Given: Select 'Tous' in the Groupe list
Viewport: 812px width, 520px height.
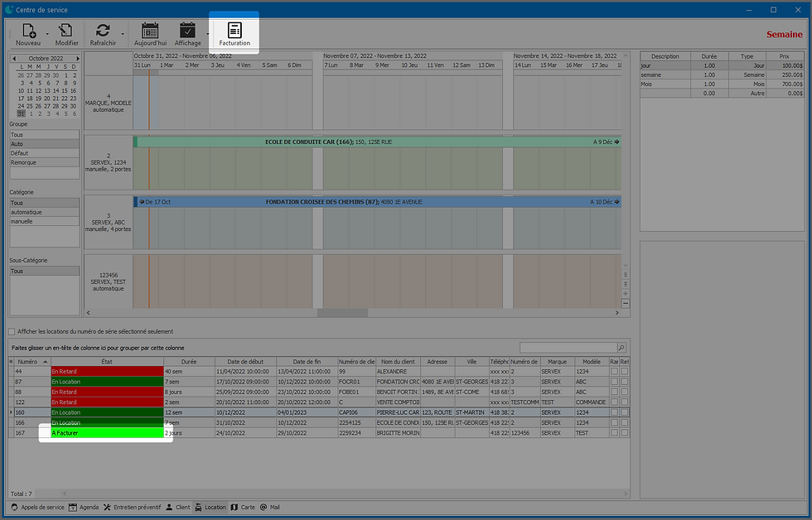Looking at the screenshot, I should (45, 134).
